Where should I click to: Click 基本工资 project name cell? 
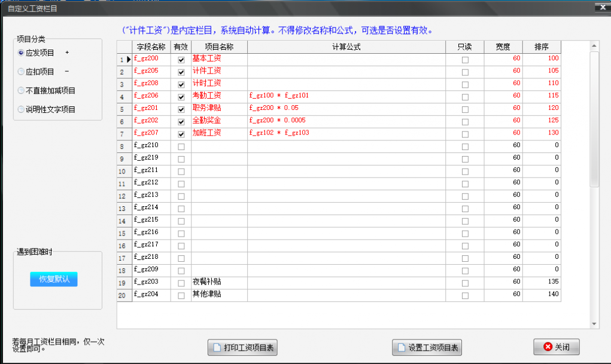point(219,60)
